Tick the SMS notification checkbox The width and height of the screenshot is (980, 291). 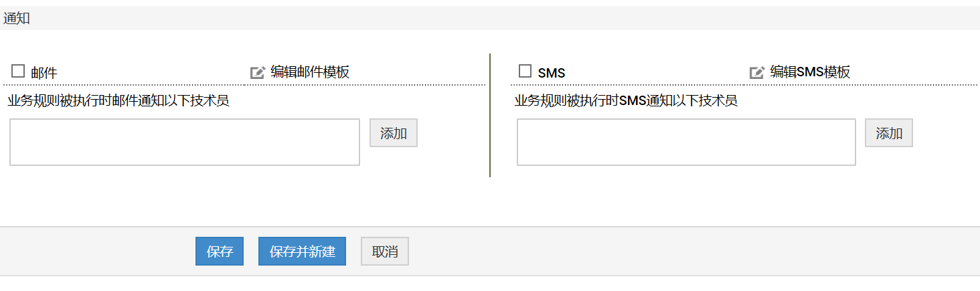pos(525,71)
